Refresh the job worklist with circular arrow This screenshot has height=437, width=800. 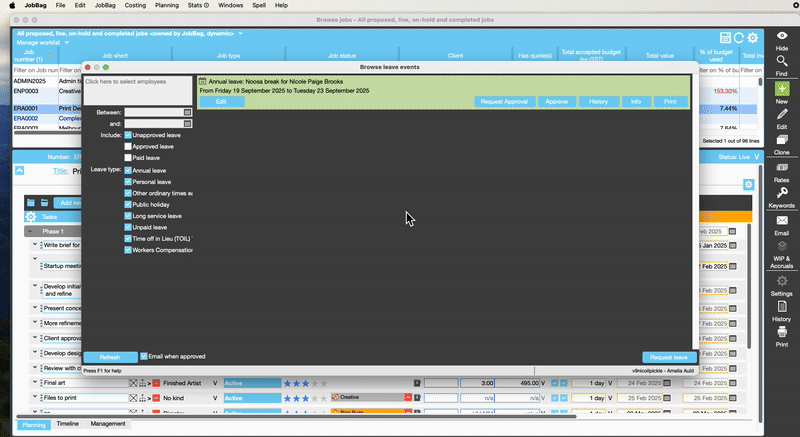738,38
